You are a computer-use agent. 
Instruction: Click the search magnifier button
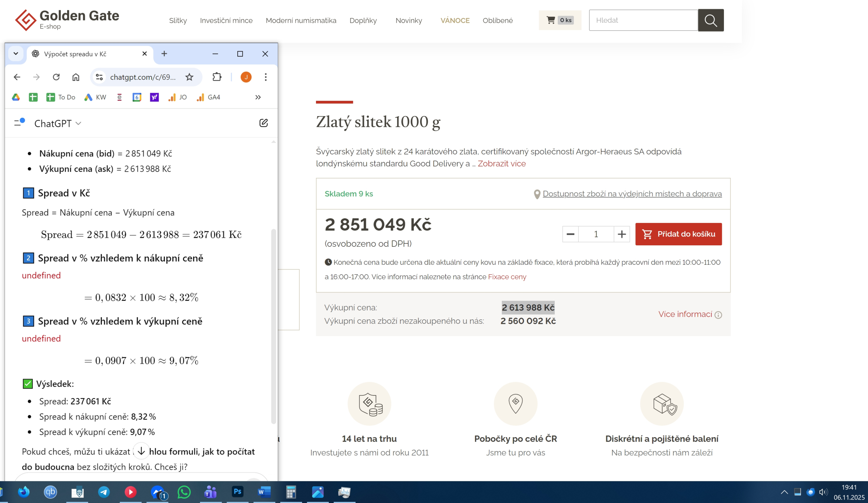(x=711, y=20)
